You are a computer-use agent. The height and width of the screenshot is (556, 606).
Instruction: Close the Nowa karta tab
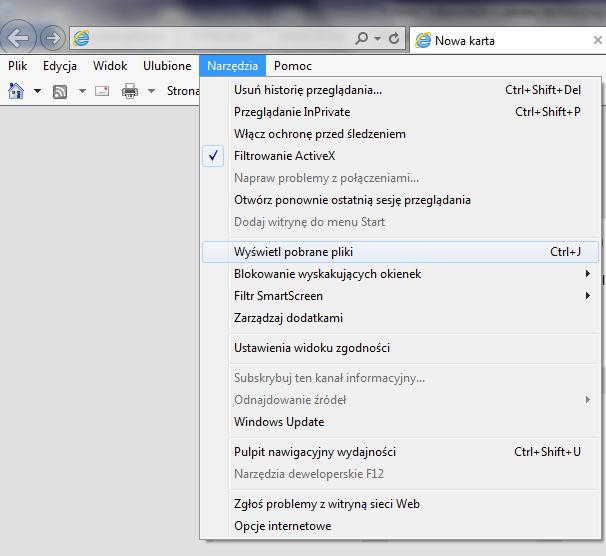point(597,40)
